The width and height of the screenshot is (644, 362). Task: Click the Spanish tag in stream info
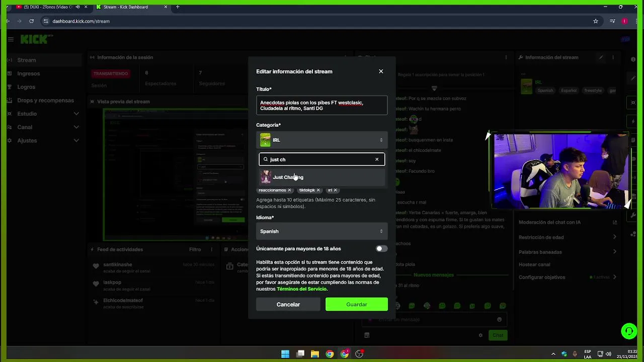click(x=545, y=90)
